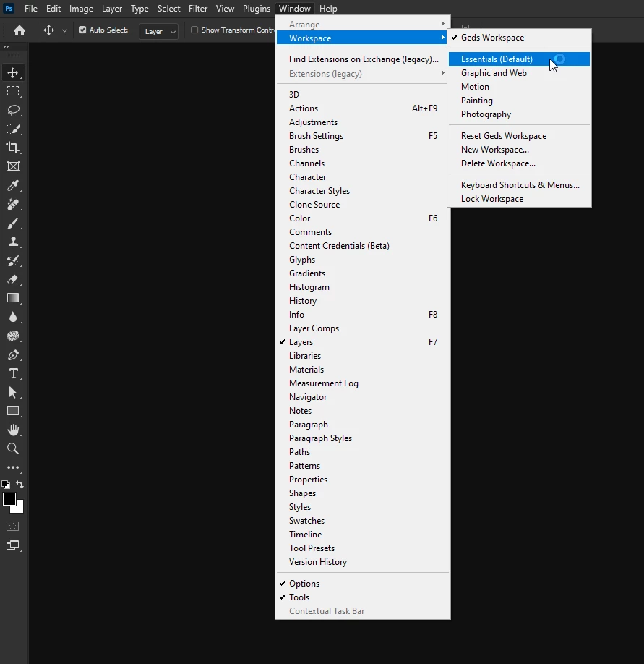
Task: Click Keyboard Shortcuts & Menus…
Action: pyautogui.click(x=519, y=185)
